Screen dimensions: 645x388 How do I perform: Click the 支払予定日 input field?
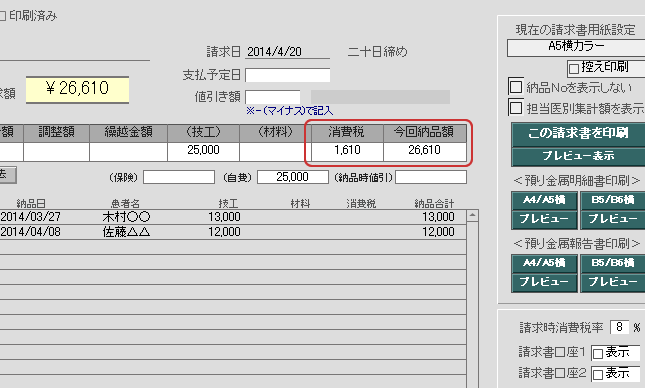[x=288, y=75]
